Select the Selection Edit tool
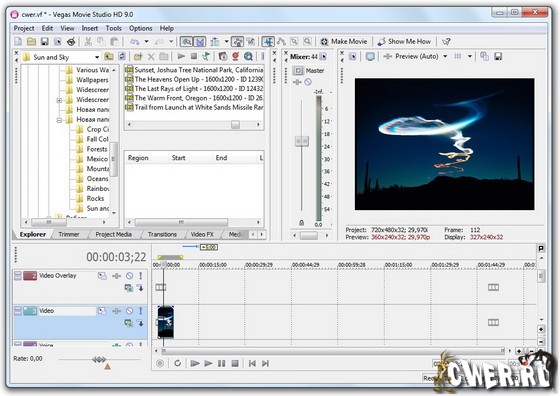The height and width of the screenshot is (396, 560). [294, 42]
